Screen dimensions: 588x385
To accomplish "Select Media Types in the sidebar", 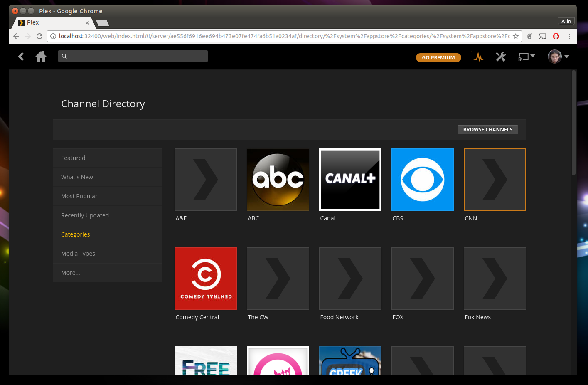I will [x=107, y=254].
